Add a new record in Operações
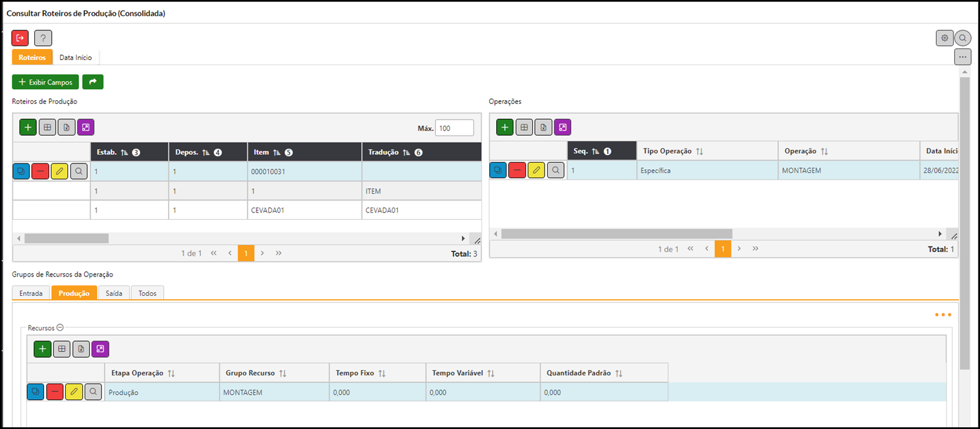The width and height of the screenshot is (980, 429). (x=505, y=127)
